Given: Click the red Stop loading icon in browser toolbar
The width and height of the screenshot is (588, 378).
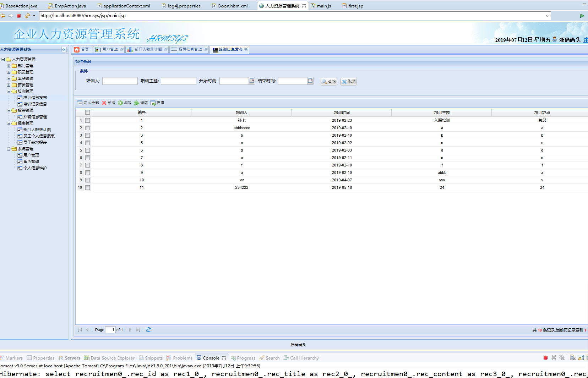Looking at the screenshot, I should coord(19,16).
